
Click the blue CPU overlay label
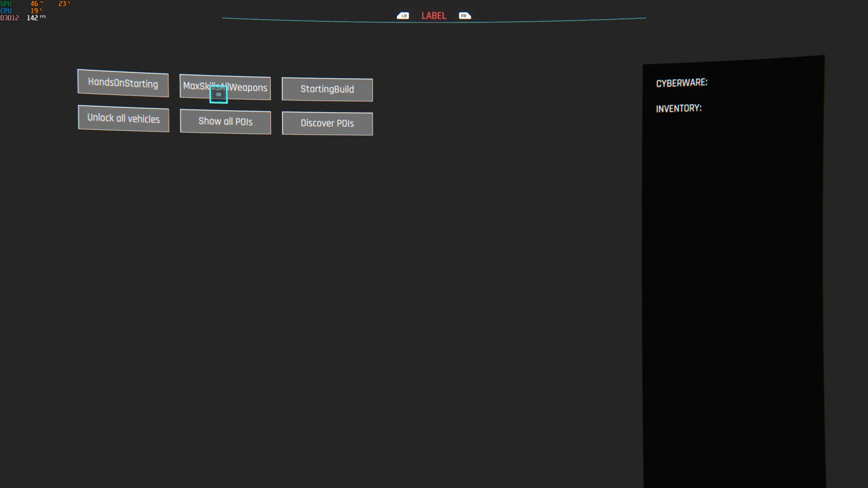click(6, 11)
